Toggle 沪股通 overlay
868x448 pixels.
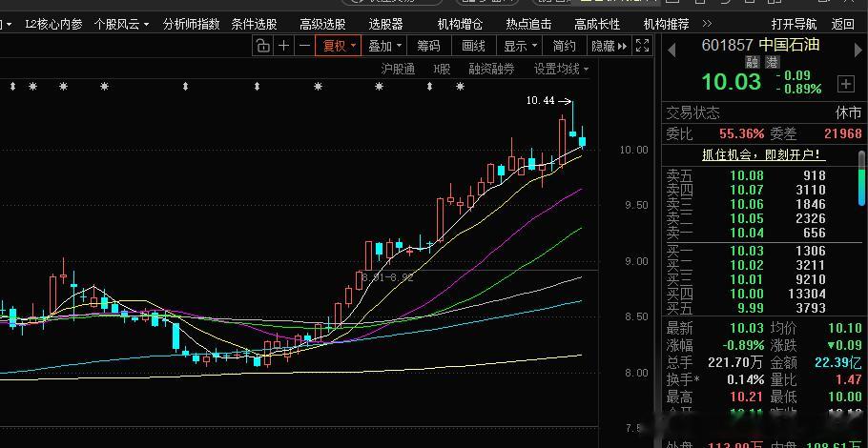(x=398, y=70)
